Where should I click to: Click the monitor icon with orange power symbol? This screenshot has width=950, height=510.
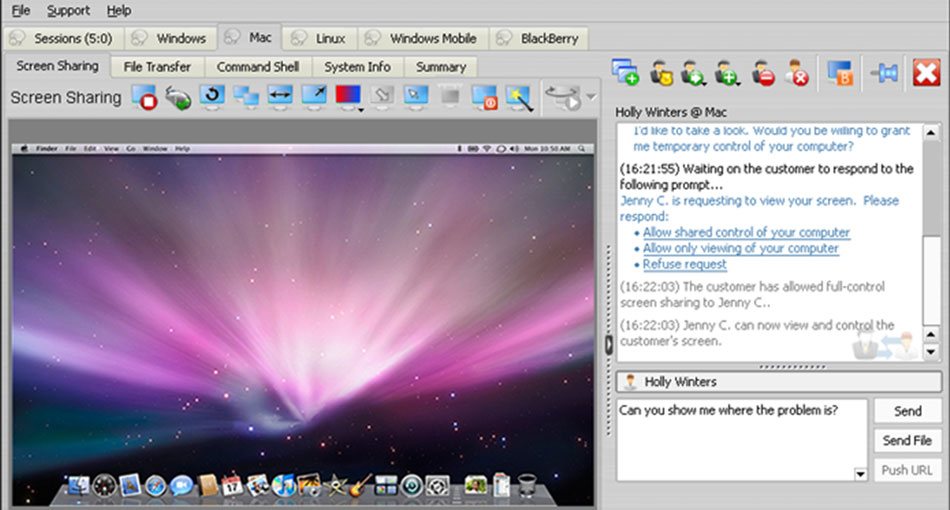pos(485,98)
